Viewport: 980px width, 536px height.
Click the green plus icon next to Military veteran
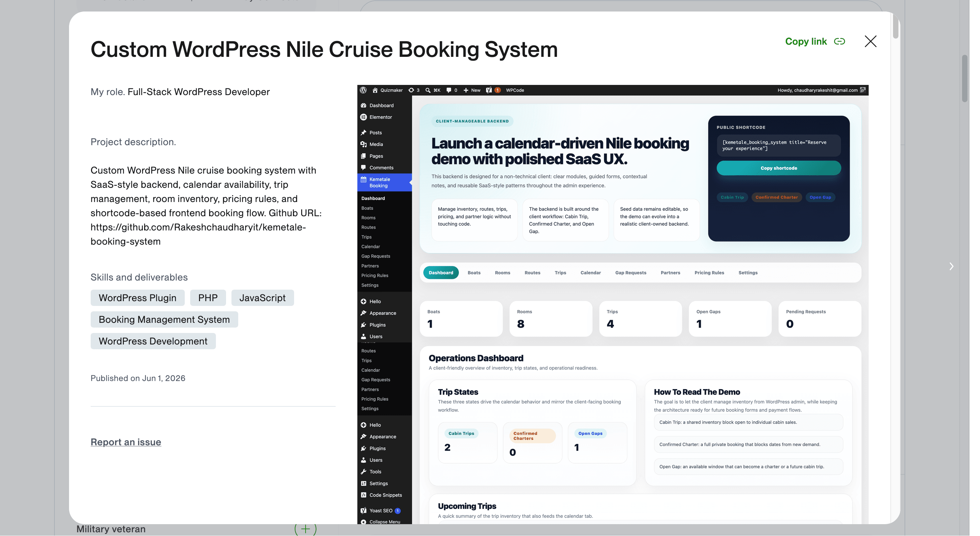click(x=305, y=529)
